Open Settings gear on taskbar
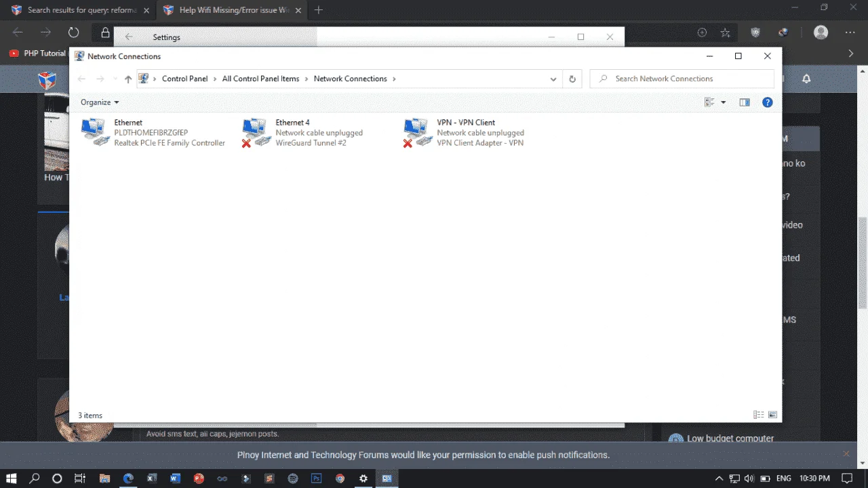This screenshot has width=868, height=488. (x=363, y=478)
